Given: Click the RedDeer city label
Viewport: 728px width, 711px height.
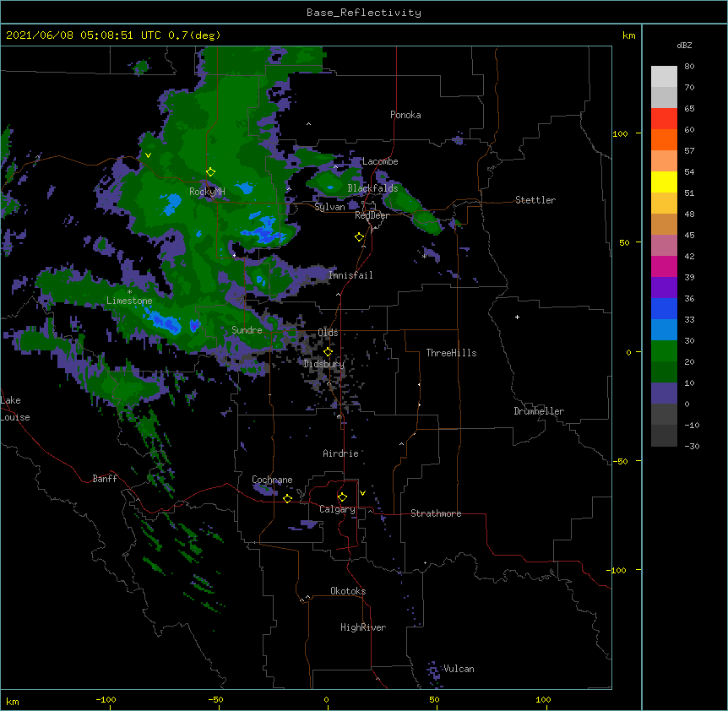Looking at the screenshot, I should [372, 215].
